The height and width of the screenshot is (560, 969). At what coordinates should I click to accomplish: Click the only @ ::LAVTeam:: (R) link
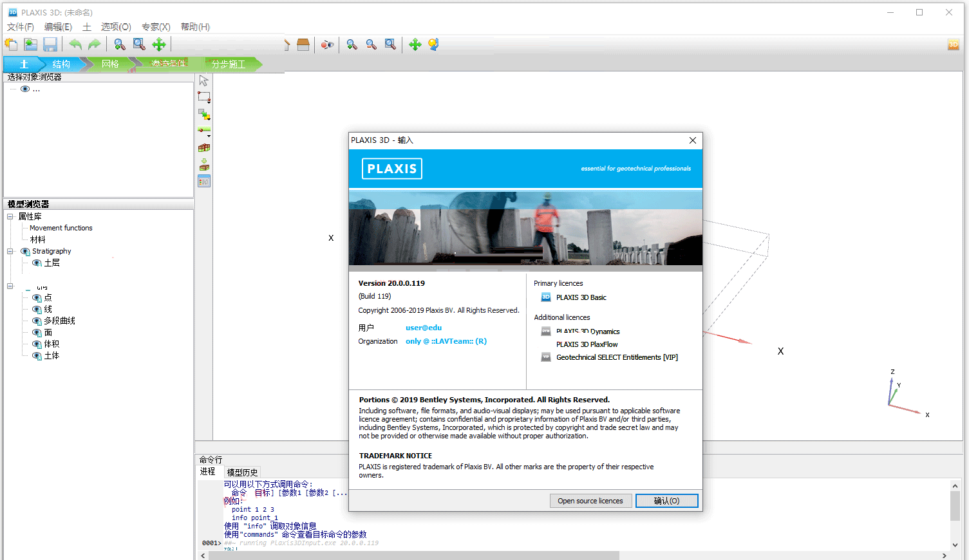click(446, 341)
